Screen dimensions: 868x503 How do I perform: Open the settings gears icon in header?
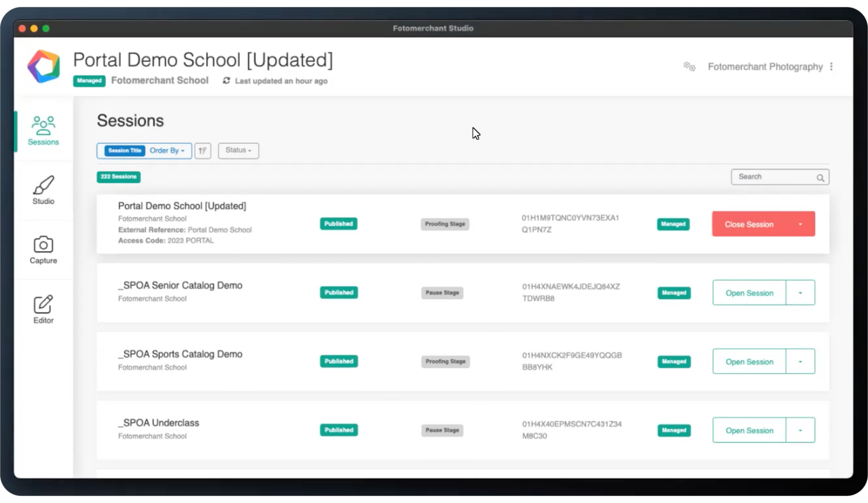tap(690, 67)
